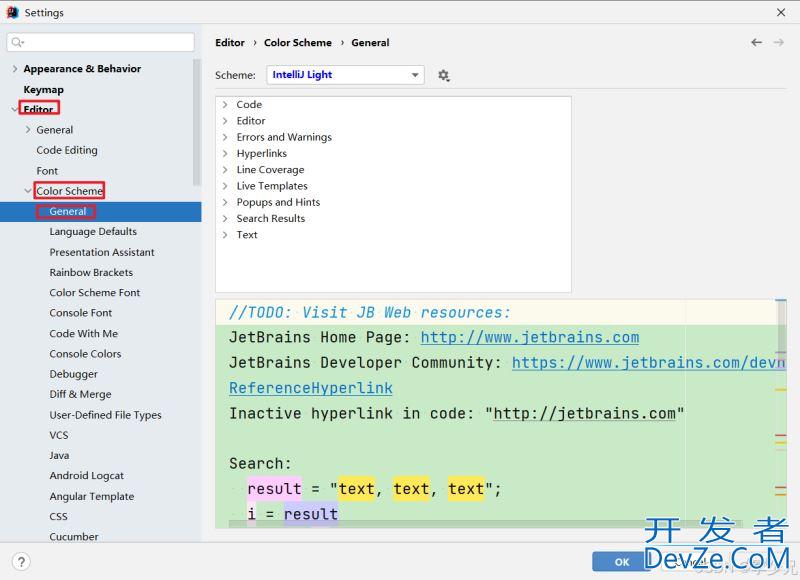Open Diff & Merge color settings
Viewport: 800px width, 580px height.
tap(80, 394)
